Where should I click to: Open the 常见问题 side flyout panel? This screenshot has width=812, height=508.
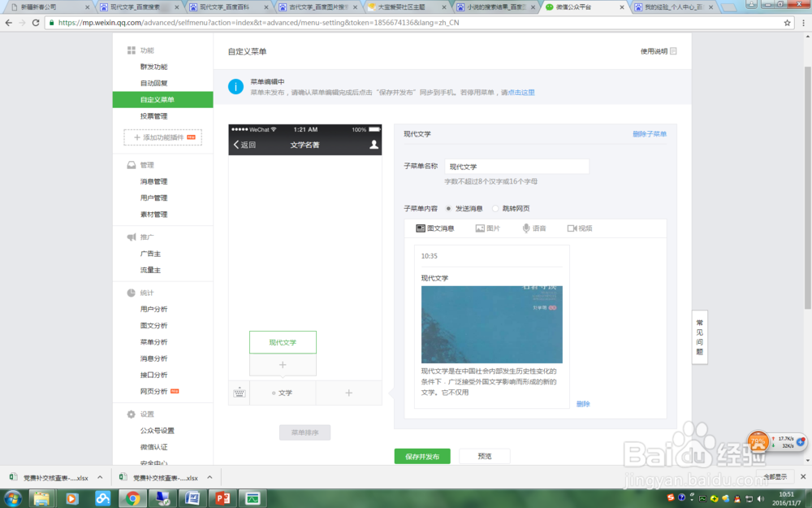pos(700,336)
